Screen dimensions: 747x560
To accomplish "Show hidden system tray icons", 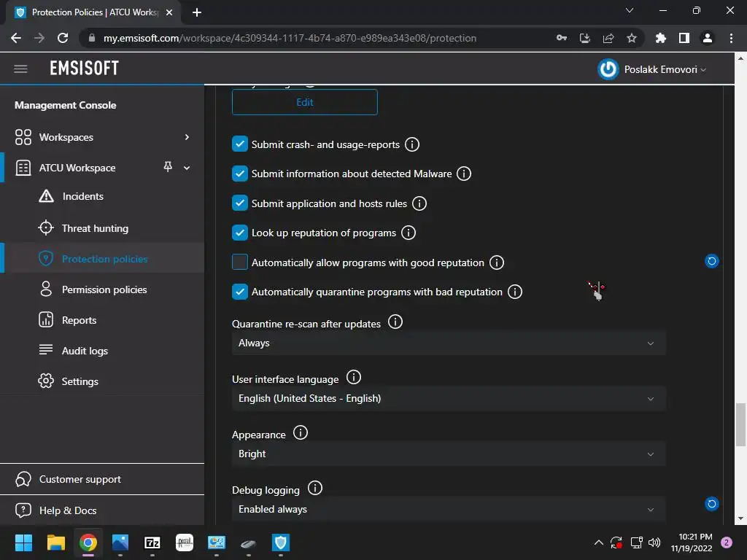I will pyautogui.click(x=599, y=542).
